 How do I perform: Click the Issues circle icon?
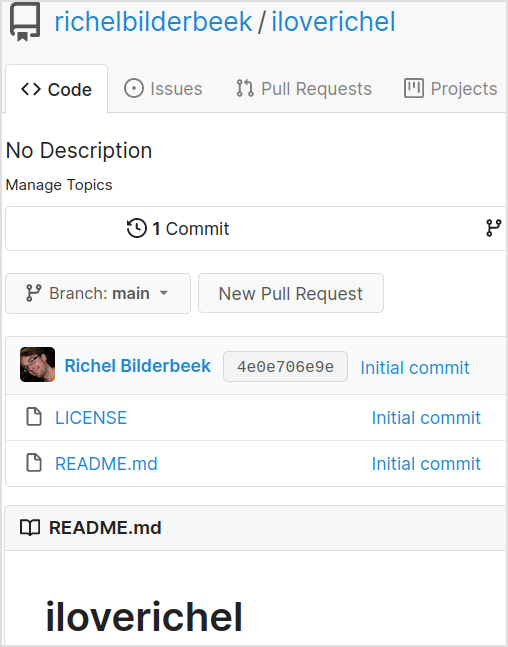134,88
